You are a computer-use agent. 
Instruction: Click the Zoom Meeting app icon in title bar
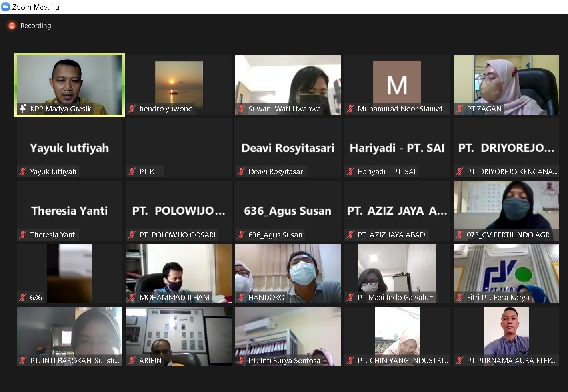6,7
